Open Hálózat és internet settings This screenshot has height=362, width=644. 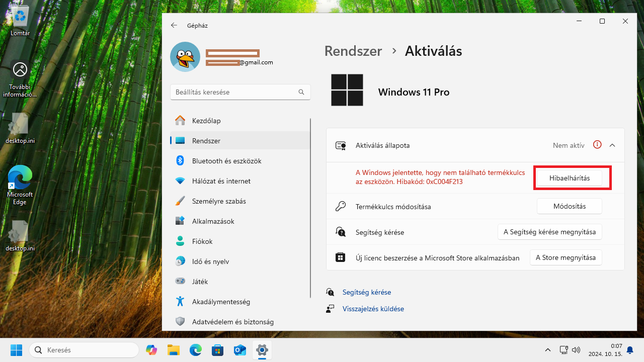point(240,181)
